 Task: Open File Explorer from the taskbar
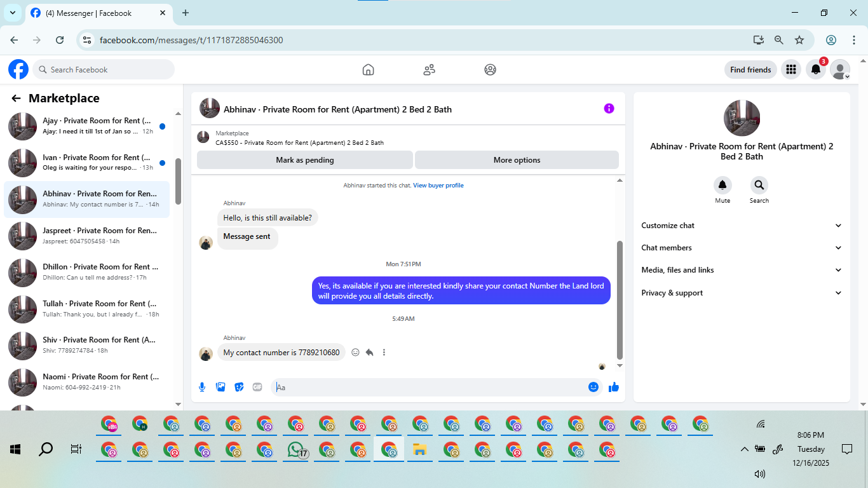click(419, 450)
